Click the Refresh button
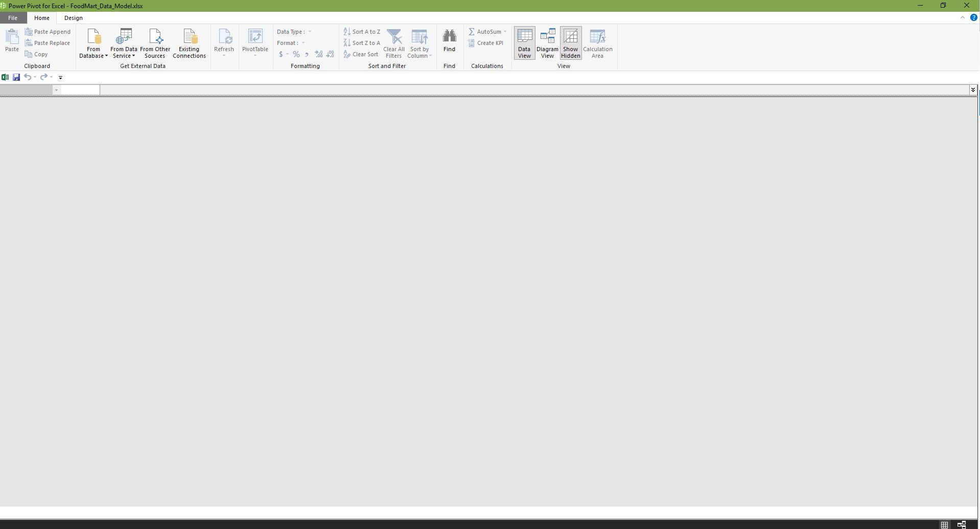Viewport: 980px width, 529px height. pyautogui.click(x=224, y=43)
